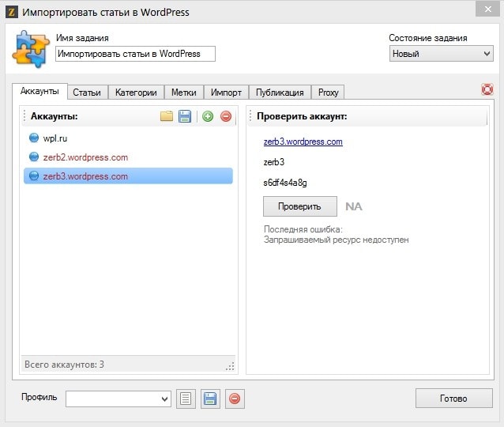Open the zerb3.wordpress.com hyperlink

pos(303,142)
